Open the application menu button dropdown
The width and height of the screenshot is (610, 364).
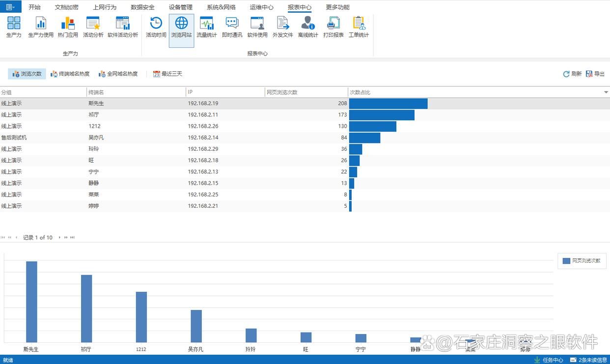[x=10, y=7]
